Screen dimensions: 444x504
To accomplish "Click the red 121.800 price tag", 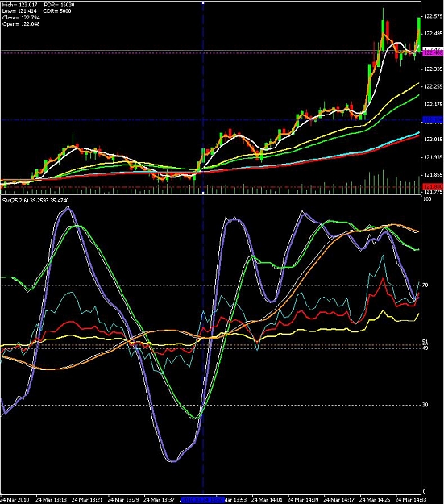I will [x=433, y=186].
